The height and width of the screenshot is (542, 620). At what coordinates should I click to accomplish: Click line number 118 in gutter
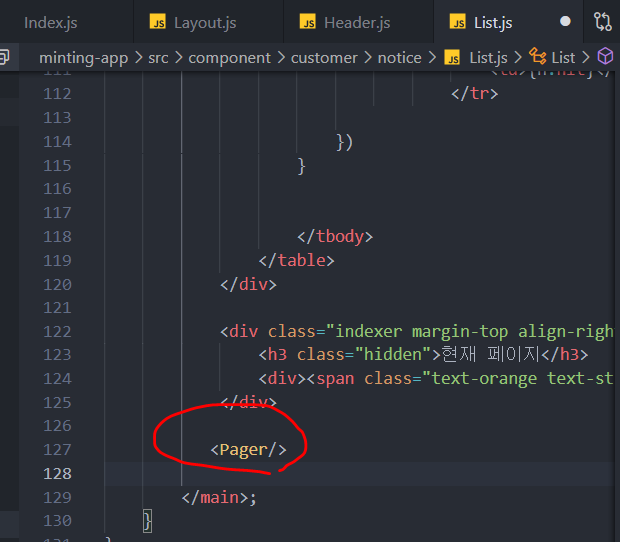[57, 237]
